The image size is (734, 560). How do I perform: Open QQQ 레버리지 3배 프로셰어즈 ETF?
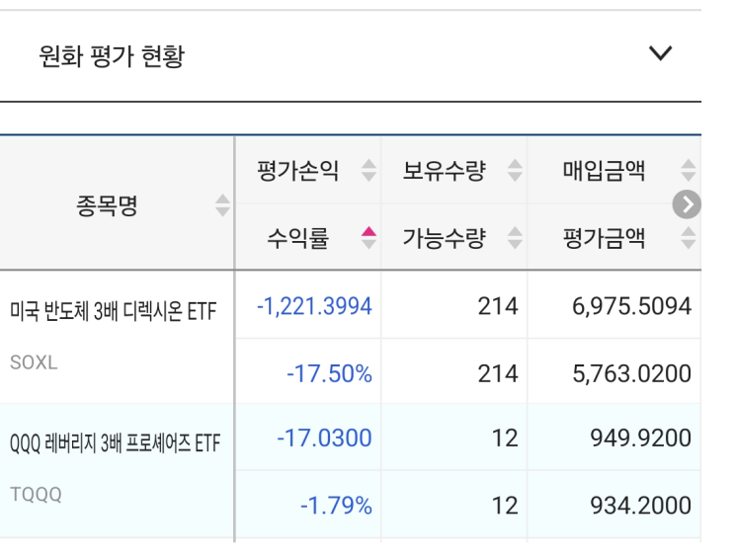pos(115,444)
